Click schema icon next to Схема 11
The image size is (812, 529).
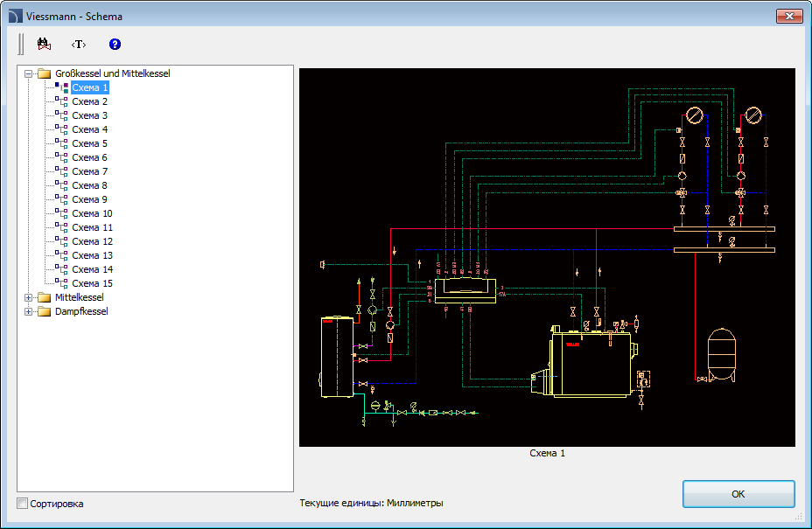point(61,227)
